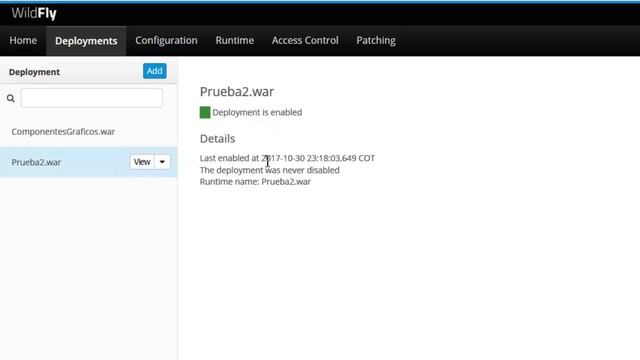The width and height of the screenshot is (640, 360).
Task: Focus the deployment filter input field
Action: [92, 98]
